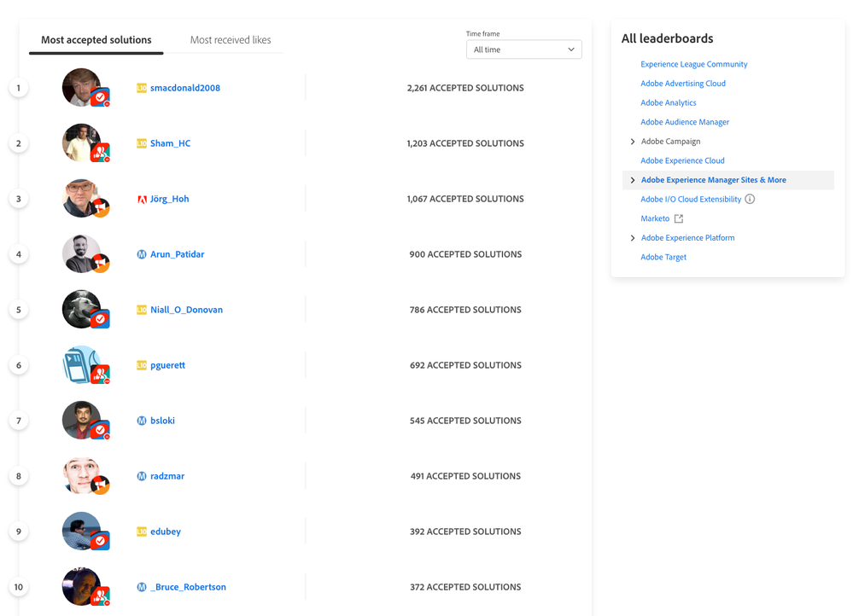Click the M rank icon beside _Bruce_Robertson
853x616 pixels.
(142, 587)
